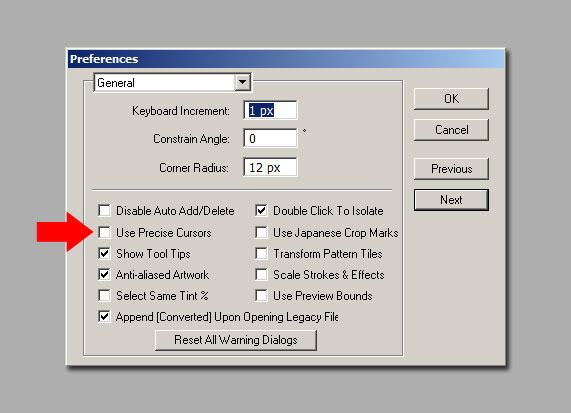Click the Keyboard Increment field
The image size is (571, 413).
point(270,110)
